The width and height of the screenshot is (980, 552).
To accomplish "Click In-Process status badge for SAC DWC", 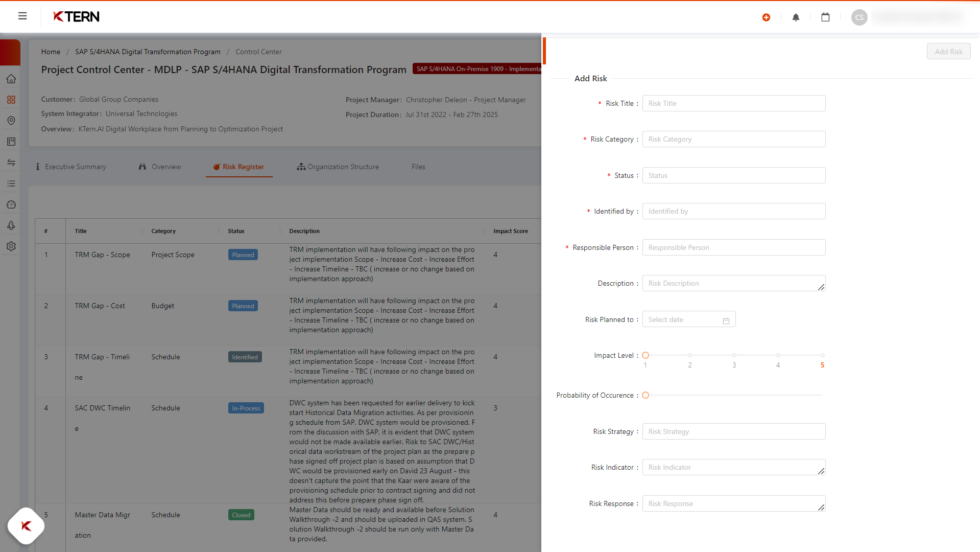I will tap(246, 408).
